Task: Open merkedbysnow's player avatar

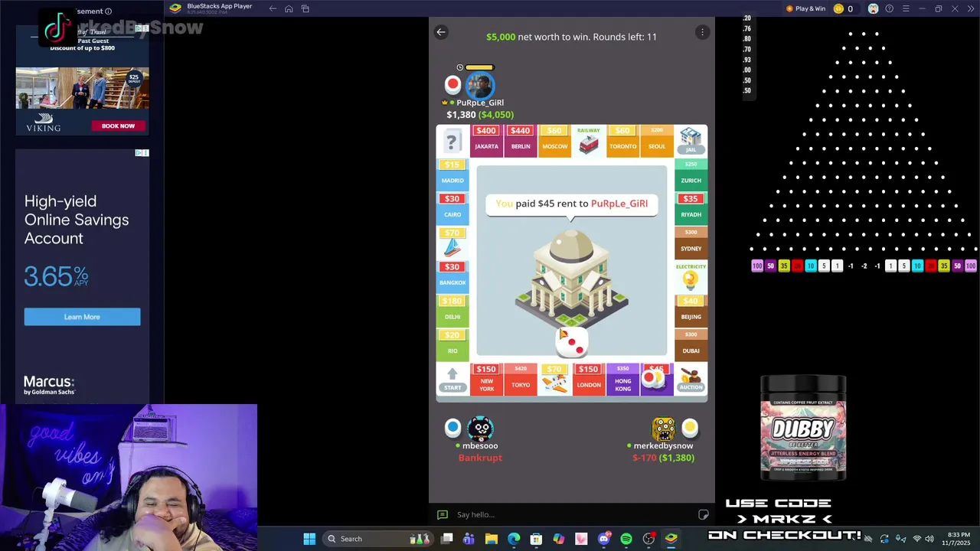Action: [x=663, y=429]
